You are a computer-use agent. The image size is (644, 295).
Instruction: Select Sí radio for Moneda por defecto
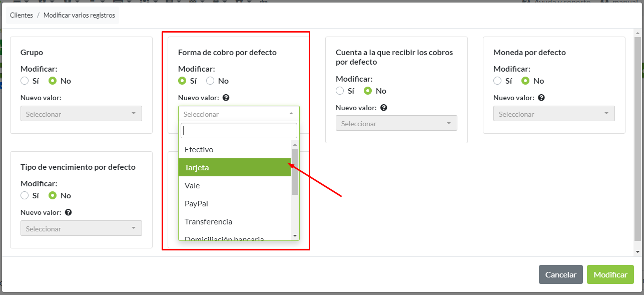pyautogui.click(x=497, y=81)
